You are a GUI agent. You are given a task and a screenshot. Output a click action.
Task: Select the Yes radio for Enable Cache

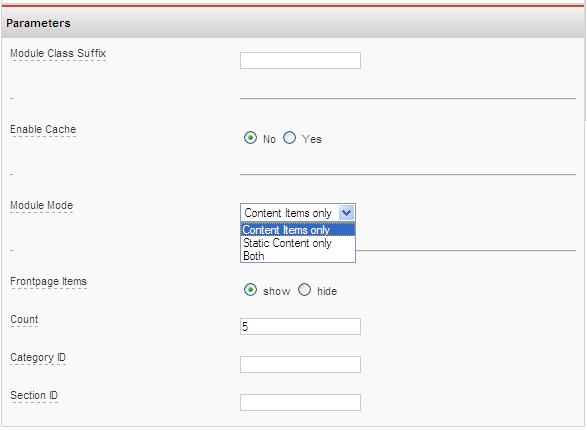click(x=289, y=138)
